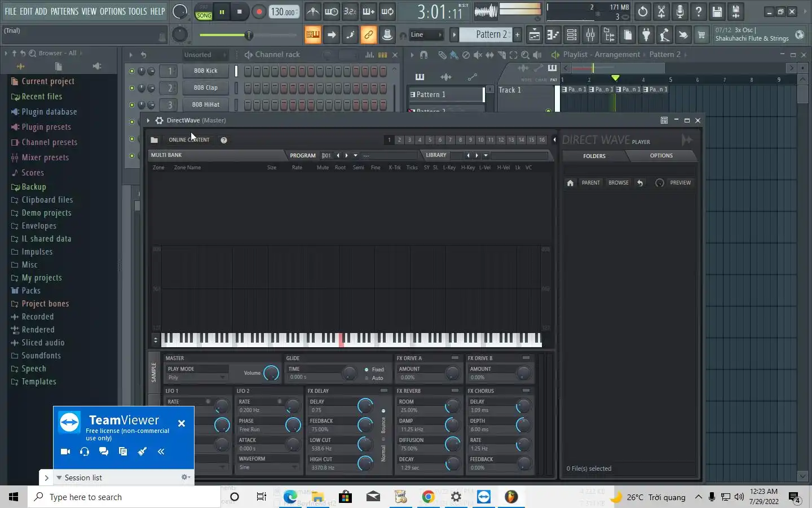Open the Piano roll view icon
The height and width of the screenshot is (508, 812).
point(553,35)
